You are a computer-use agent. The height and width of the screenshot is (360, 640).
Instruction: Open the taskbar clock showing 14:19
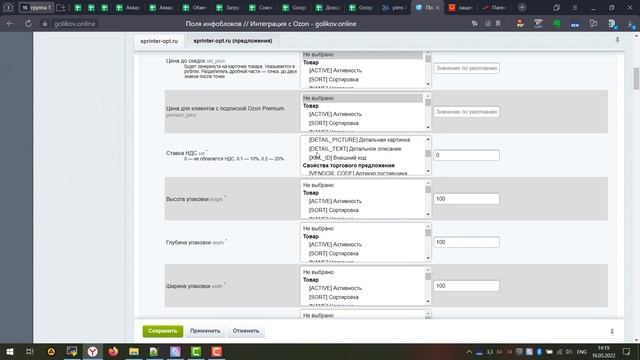click(x=603, y=351)
